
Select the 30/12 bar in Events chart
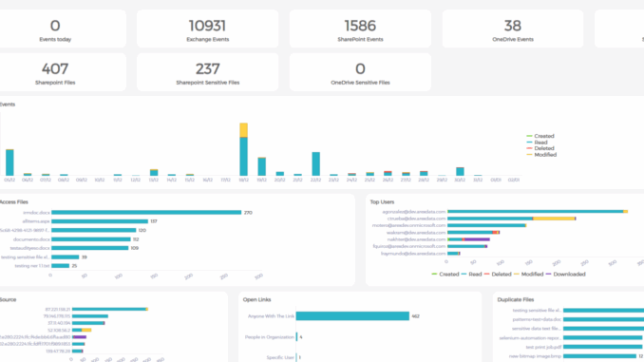pyautogui.click(x=460, y=171)
